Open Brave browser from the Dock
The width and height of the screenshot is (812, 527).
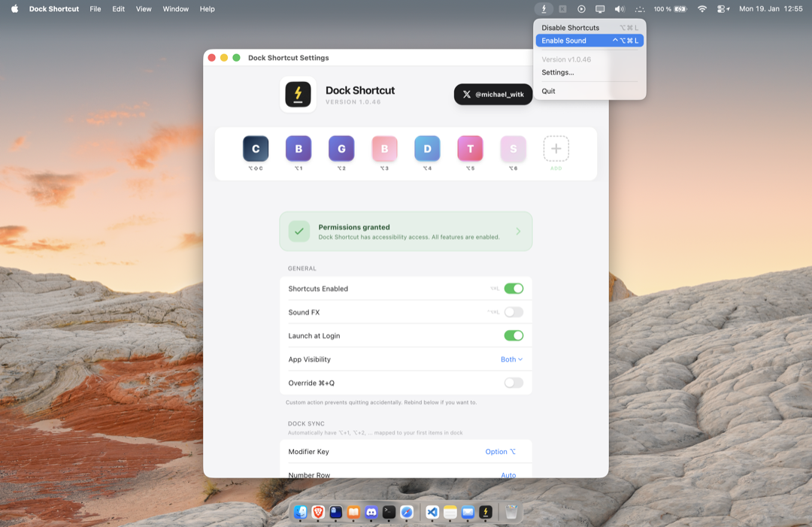click(x=318, y=512)
